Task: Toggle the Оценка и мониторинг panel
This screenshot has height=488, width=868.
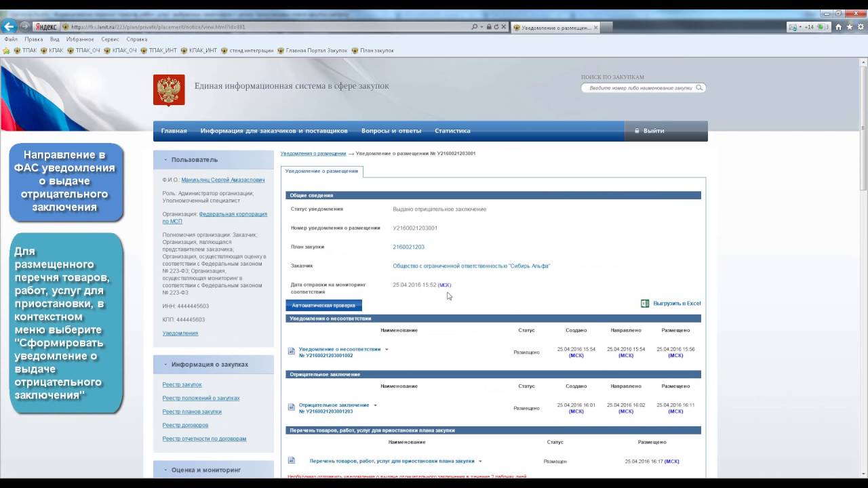Action: [x=165, y=470]
